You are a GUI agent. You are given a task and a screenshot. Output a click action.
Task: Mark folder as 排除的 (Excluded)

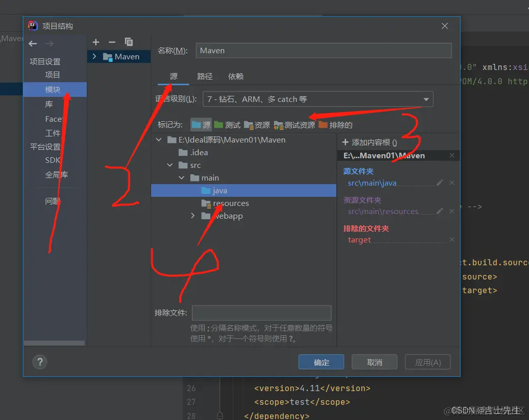[x=336, y=125]
